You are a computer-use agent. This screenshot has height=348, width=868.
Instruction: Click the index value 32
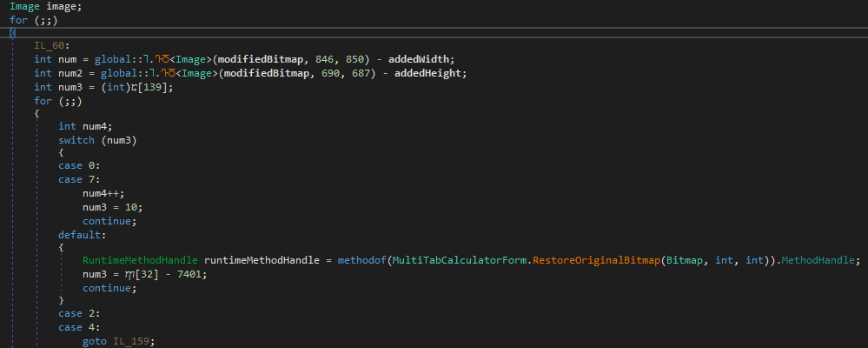click(x=149, y=274)
